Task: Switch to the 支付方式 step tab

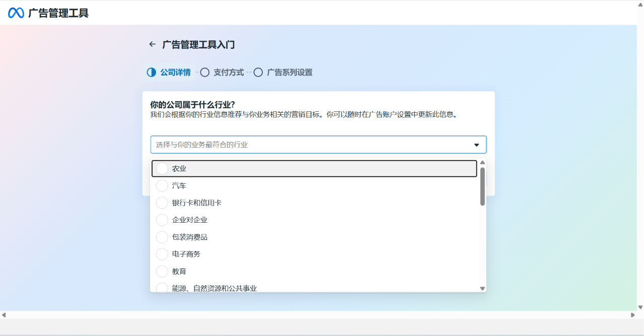Action: point(222,73)
